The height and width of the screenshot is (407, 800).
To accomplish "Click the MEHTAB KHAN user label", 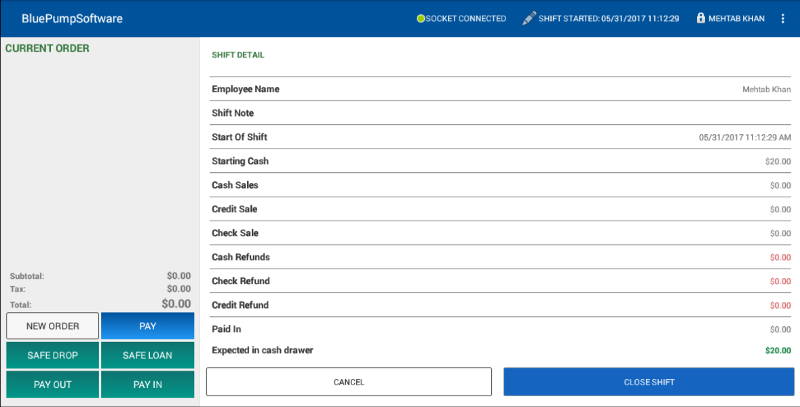I will (736, 18).
